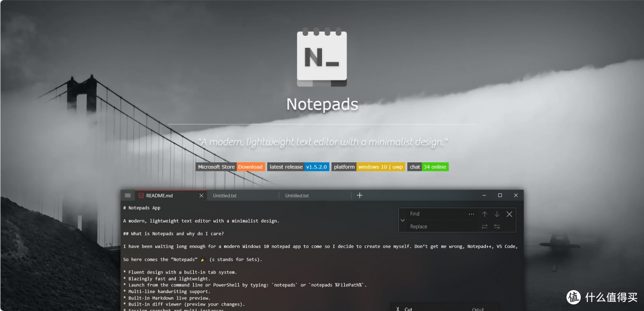Minimize the Notepads app window
Viewport: 644px width, 311px height.
point(485,195)
